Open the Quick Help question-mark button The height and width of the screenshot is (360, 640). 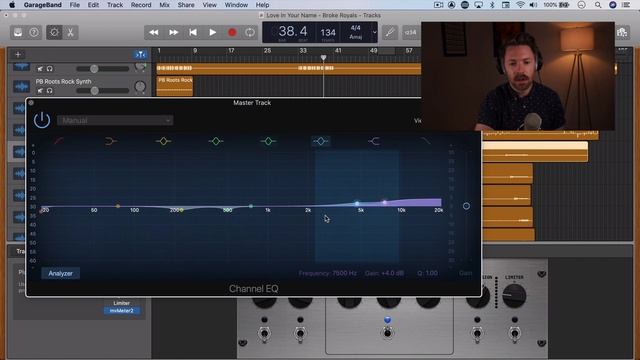tap(34, 32)
